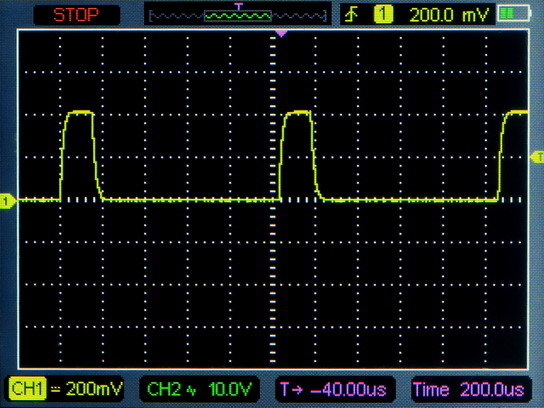Click the yellow CH1 channel label
544x408 pixels.
point(27,389)
